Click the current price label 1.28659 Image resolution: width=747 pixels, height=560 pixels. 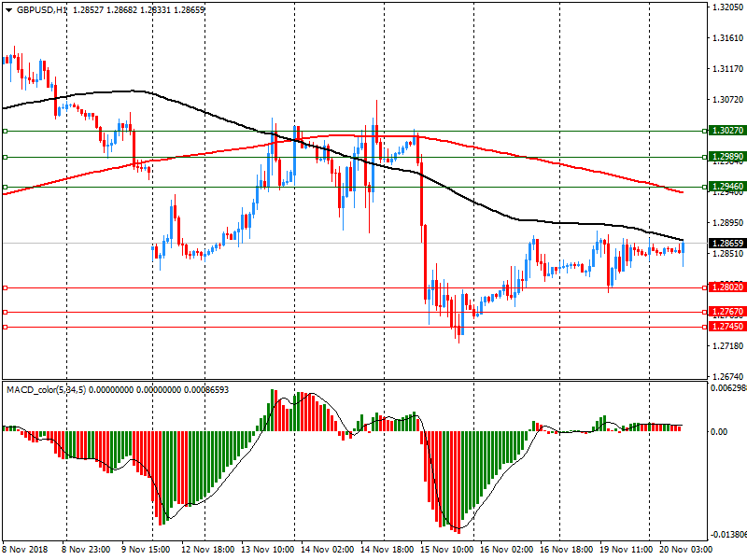click(727, 244)
